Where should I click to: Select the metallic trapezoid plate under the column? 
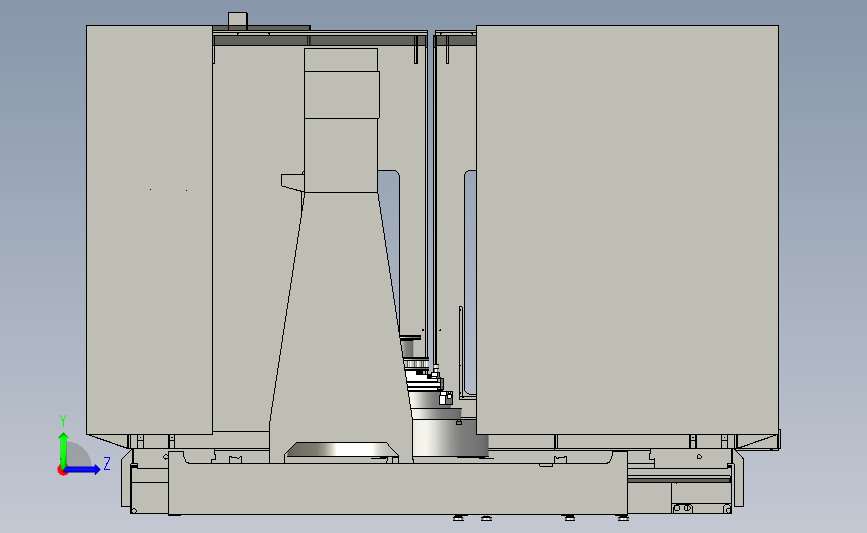pyautogui.click(x=341, y=450)
